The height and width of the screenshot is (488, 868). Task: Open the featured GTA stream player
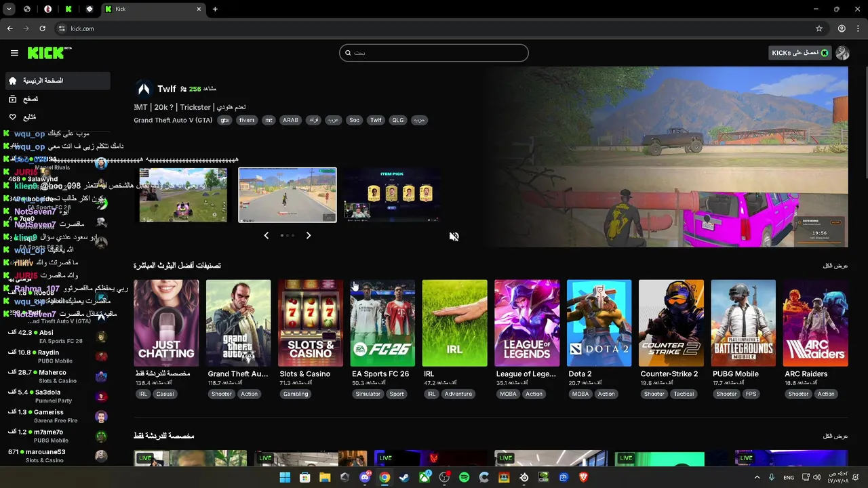667,157
